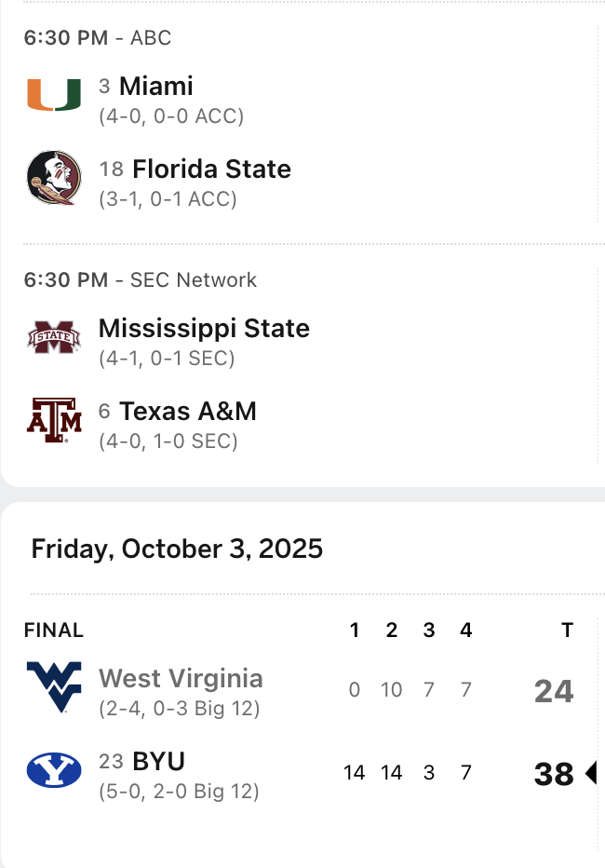Click West Virginia's final score of 24
The height and width of the screenshot is (868, 605).
[554, 691]
